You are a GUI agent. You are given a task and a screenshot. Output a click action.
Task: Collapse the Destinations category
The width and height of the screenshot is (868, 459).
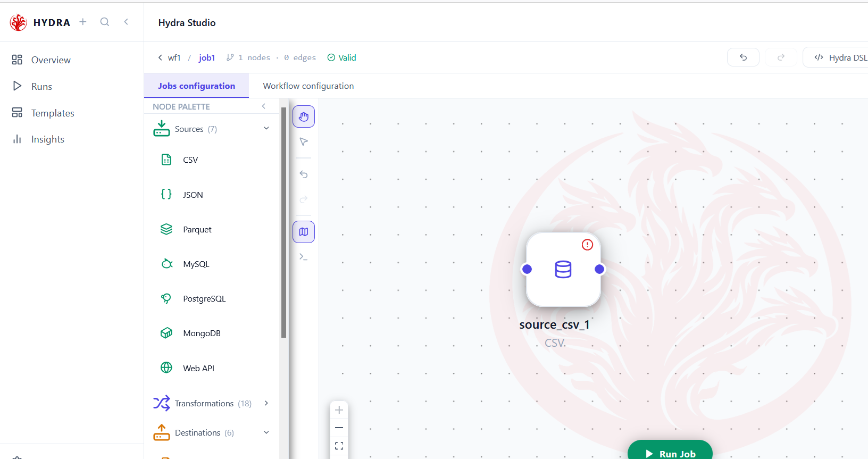(266, 432)
